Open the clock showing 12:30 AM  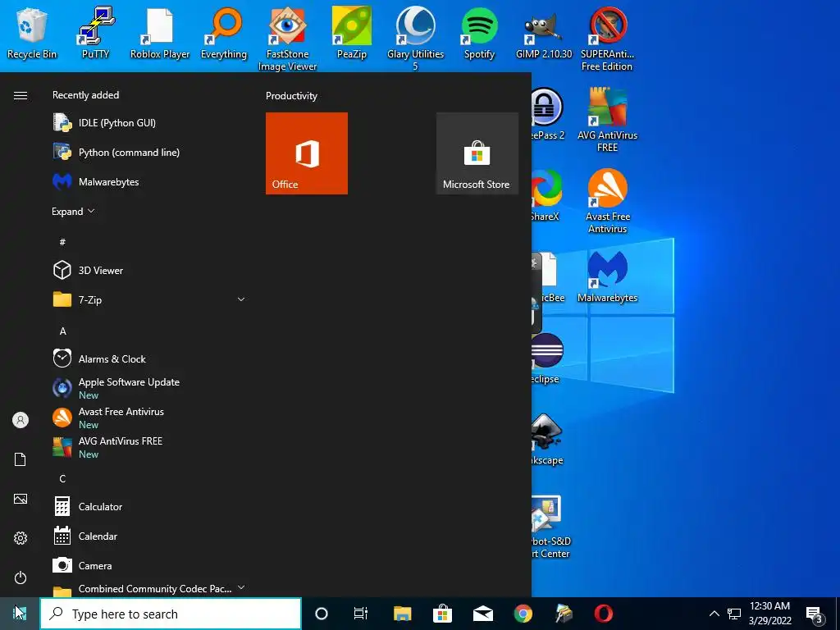(769, 614)
